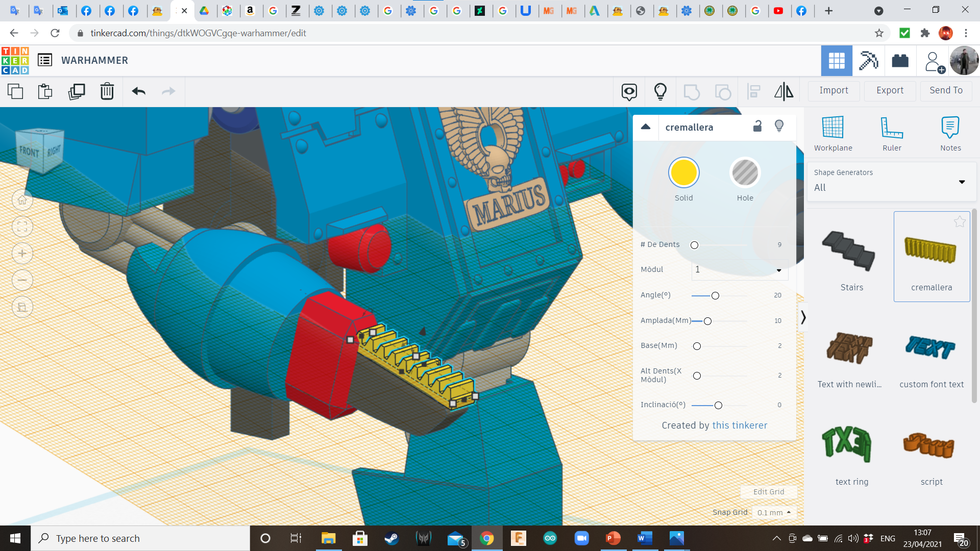
Task: Open the 'this tinkerer' link
Action: tap(740, 425)
